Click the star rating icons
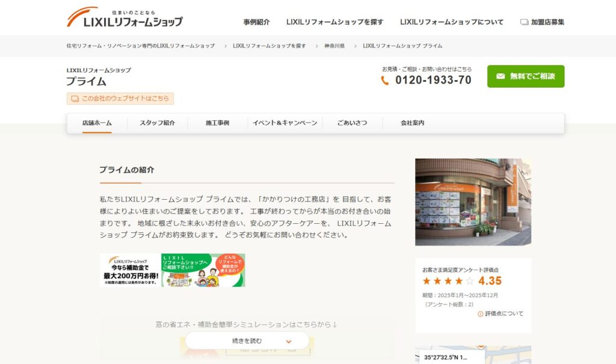This screenshot has height=364, width=616. [x=448, y=281]
